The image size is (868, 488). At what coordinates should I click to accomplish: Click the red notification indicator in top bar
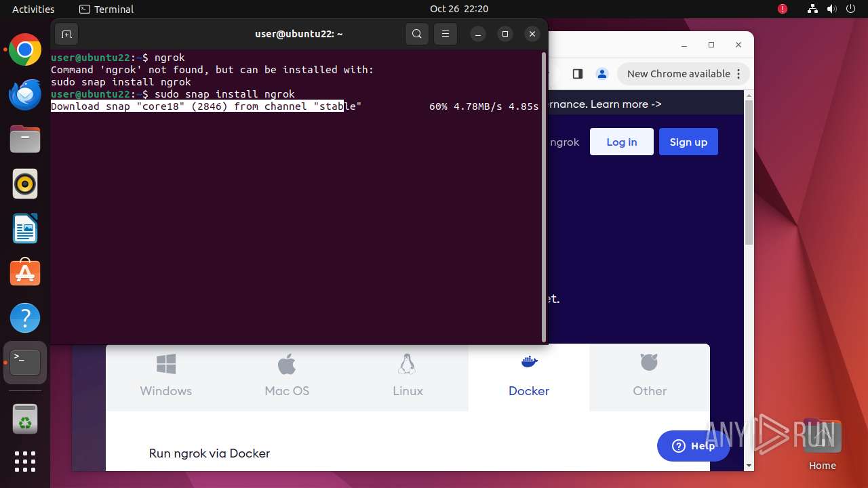coord(783,9)
